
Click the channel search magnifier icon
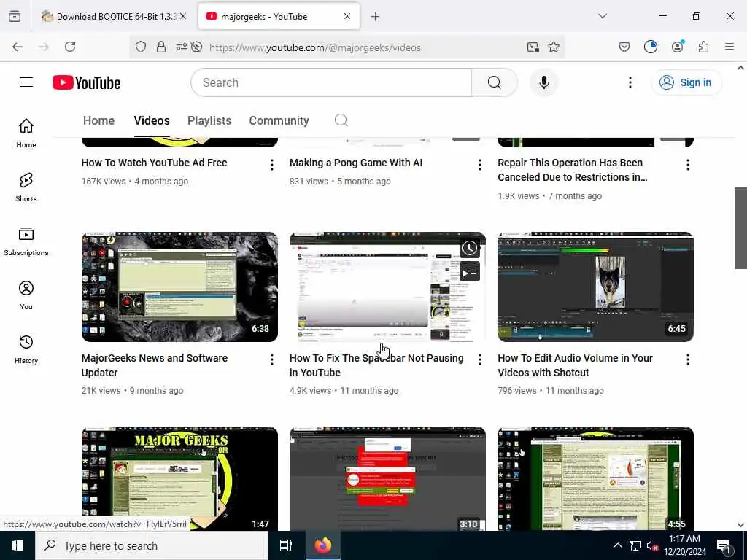pyautogui.click(x=341, y=120)
